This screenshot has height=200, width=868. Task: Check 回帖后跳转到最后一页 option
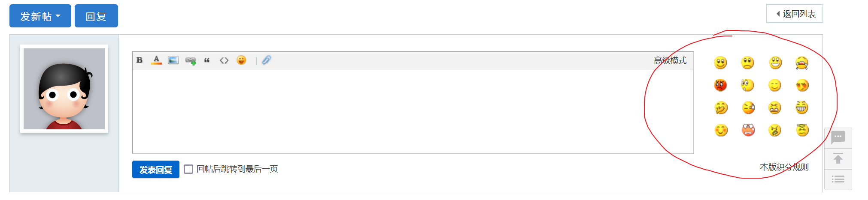click(x=188, y=169)
